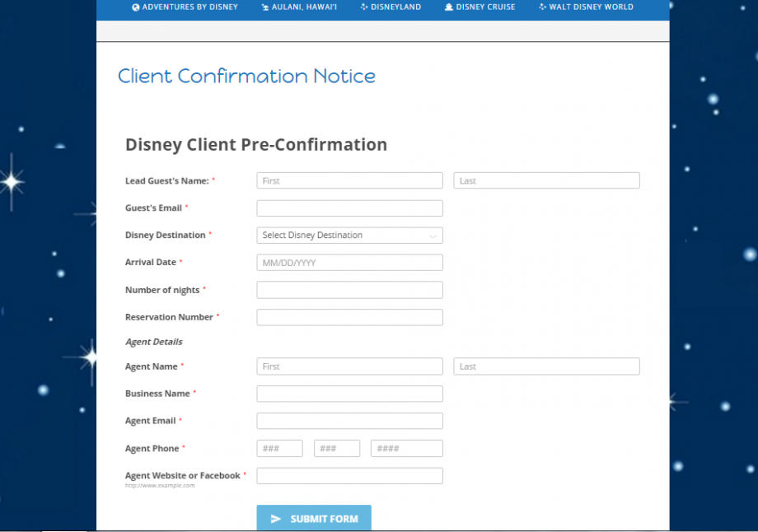Click the Arrival Date field label
This screenshot has height=532, width=758.
150,262
